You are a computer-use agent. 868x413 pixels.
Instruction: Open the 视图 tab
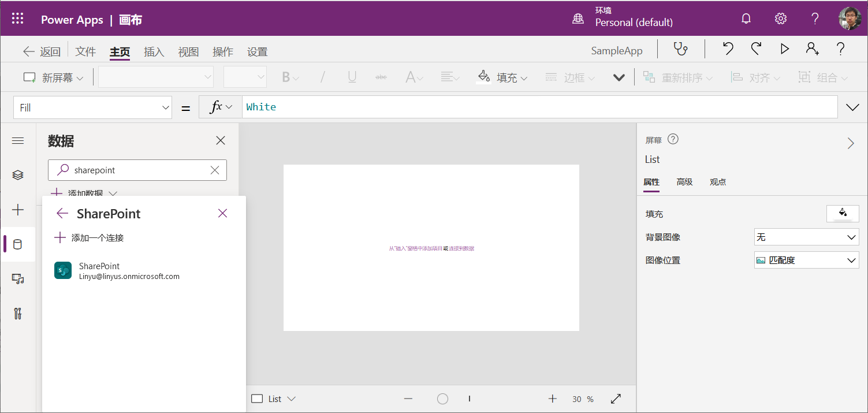[x=188, y=51]
